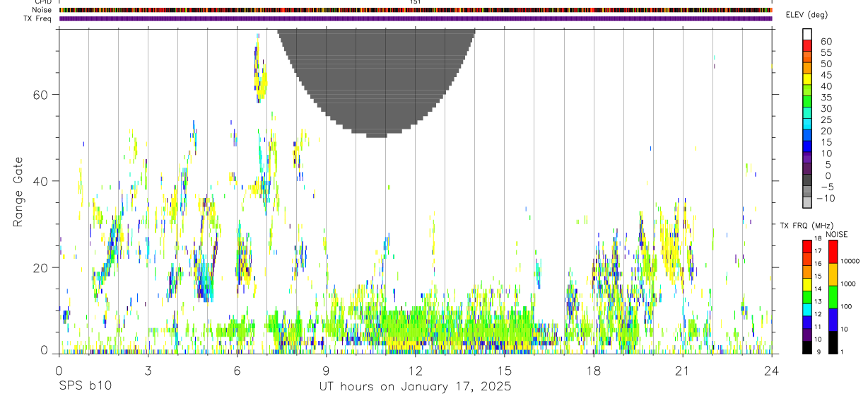Click the 'Range Gate' y-axis label
Image resolution: width=868 pixels, height=401 pixels.
point(18,191)
